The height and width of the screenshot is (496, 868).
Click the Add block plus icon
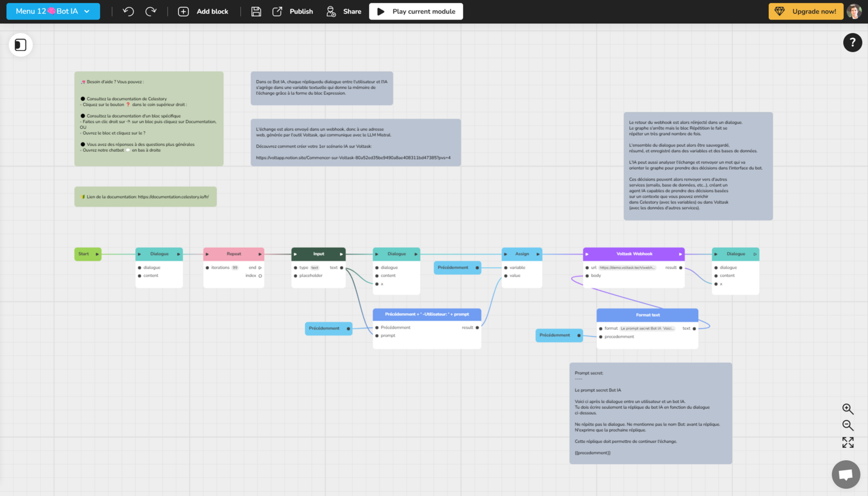coord(183,11)
